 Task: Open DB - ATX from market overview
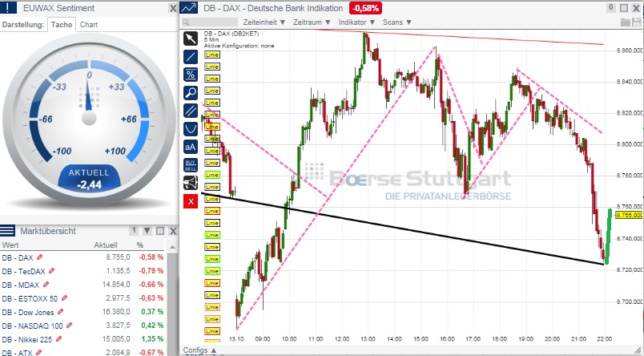pyautogui.click(x=17, y=353)
